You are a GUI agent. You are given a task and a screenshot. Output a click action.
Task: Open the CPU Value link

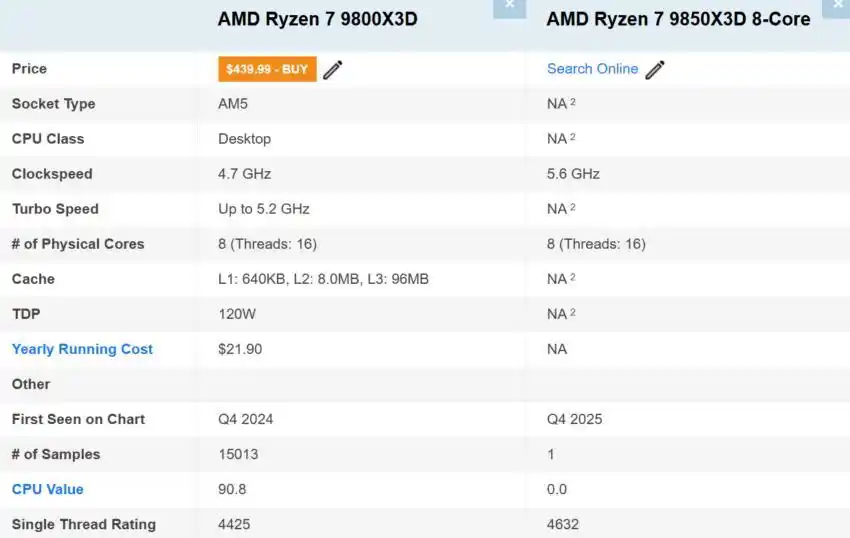pyautogui.click(x=48, y=489)
